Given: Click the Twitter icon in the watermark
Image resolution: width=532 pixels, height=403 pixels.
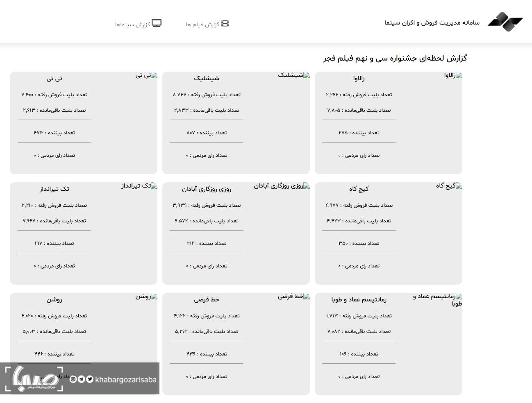Looking at the screenshot, I should point(90,379).
